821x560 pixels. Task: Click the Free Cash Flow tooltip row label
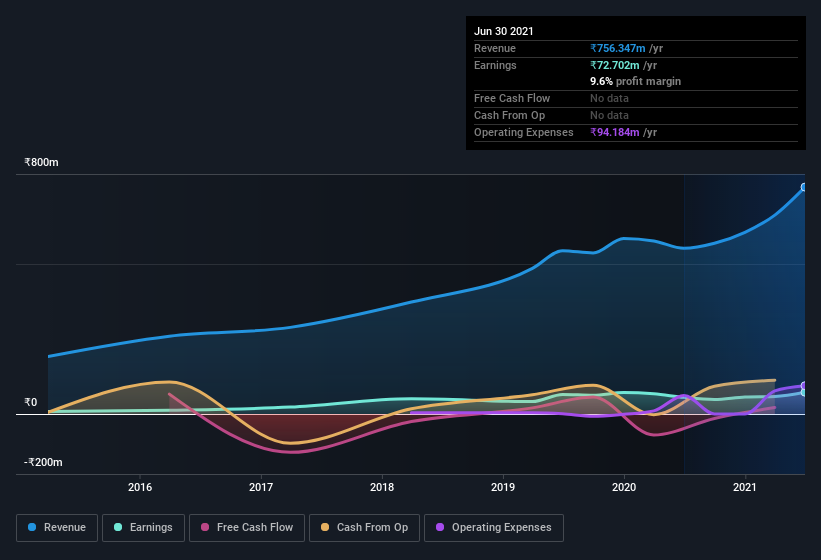(x=512, y=98)
